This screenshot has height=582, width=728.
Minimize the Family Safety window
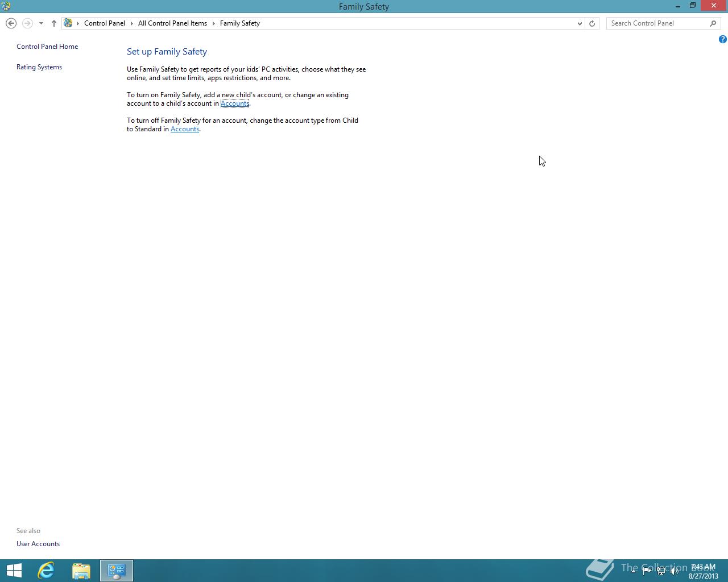point(678,6)
